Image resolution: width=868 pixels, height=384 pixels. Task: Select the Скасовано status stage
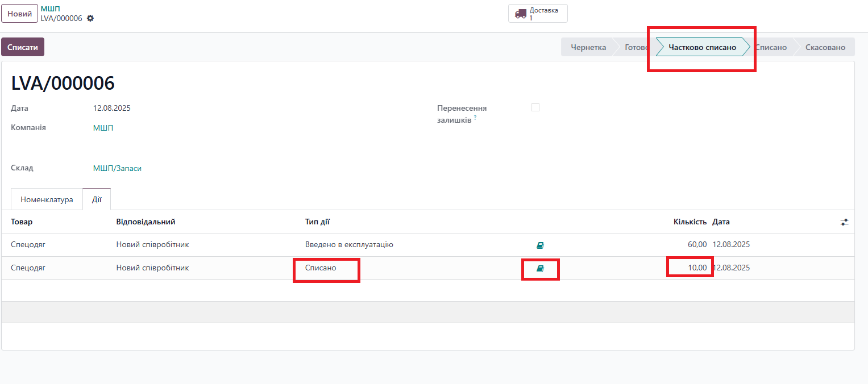pyautogui.click(x=825, y=47)
